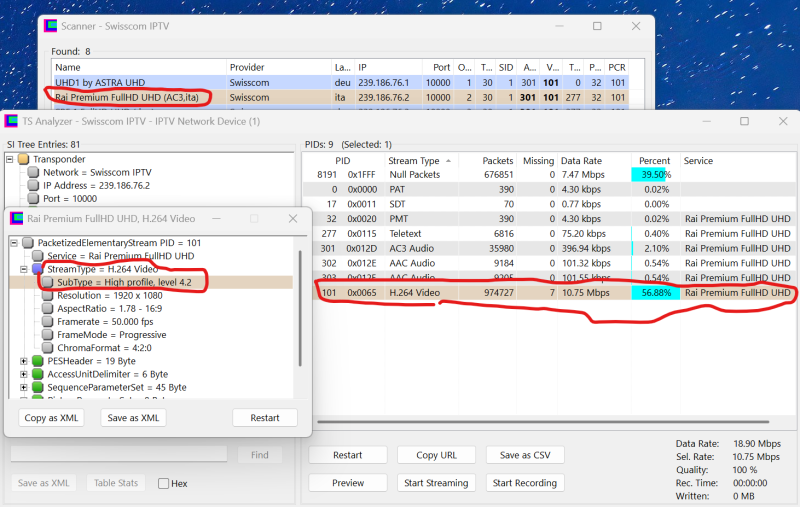Click the Save as CSV button
Screen dimensions: 800x507
pyautogui.click(x=524, y=455)
